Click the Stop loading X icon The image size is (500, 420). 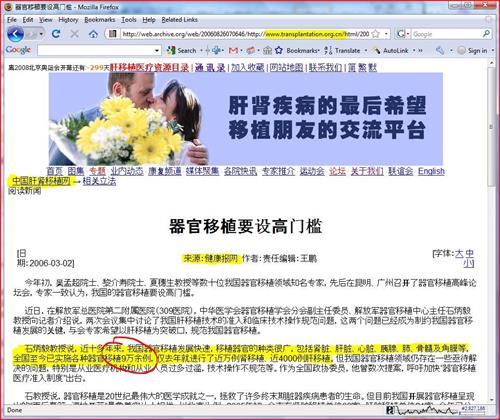pos(75,34)
